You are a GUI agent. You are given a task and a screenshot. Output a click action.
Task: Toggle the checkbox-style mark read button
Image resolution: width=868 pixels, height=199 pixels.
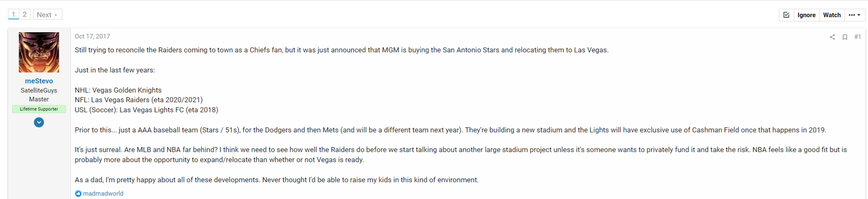tap(786, 15)
